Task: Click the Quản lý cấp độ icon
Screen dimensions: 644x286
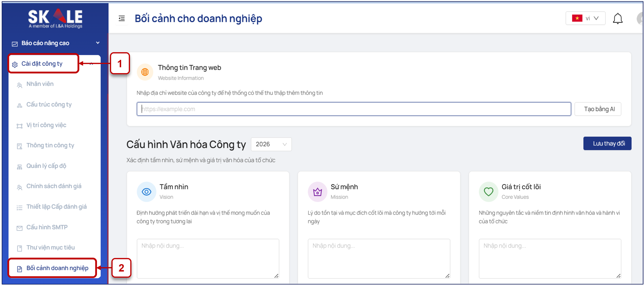Action: click(x=20, y=167)
